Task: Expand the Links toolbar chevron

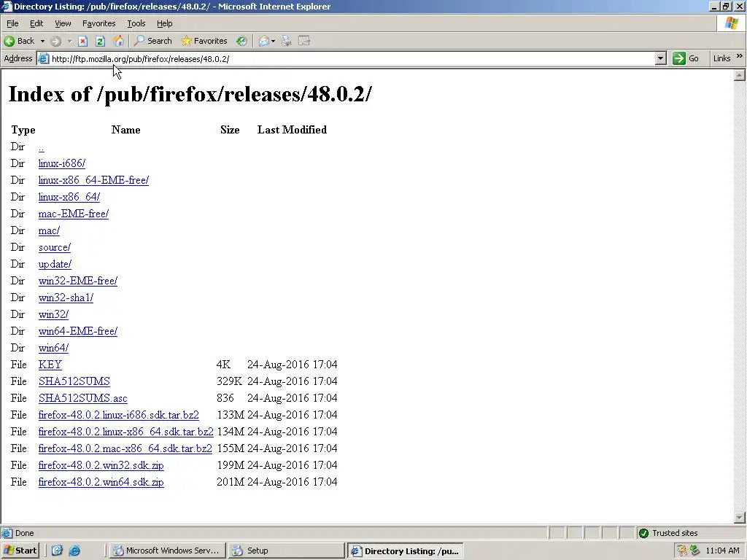Action: point(740,56)
